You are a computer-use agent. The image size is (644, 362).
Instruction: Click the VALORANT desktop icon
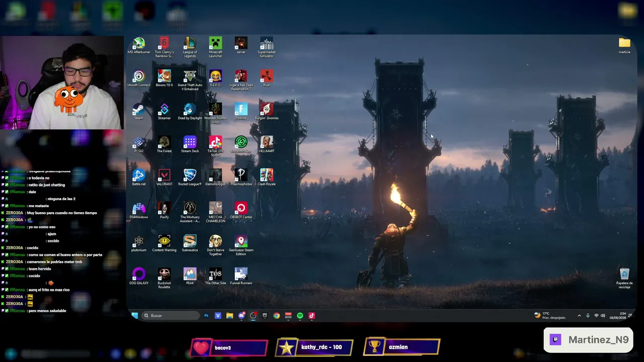click(x=164, y=177)
